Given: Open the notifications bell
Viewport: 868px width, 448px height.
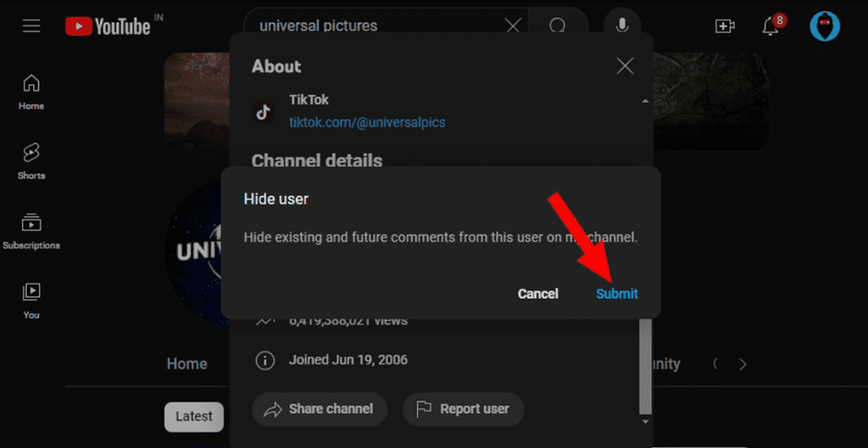Looking at the screenshot, I should (771, 26).
